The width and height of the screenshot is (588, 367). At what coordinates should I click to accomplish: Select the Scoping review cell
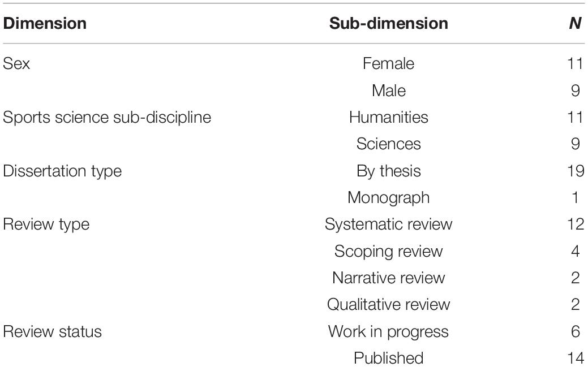tap(388, 251)
